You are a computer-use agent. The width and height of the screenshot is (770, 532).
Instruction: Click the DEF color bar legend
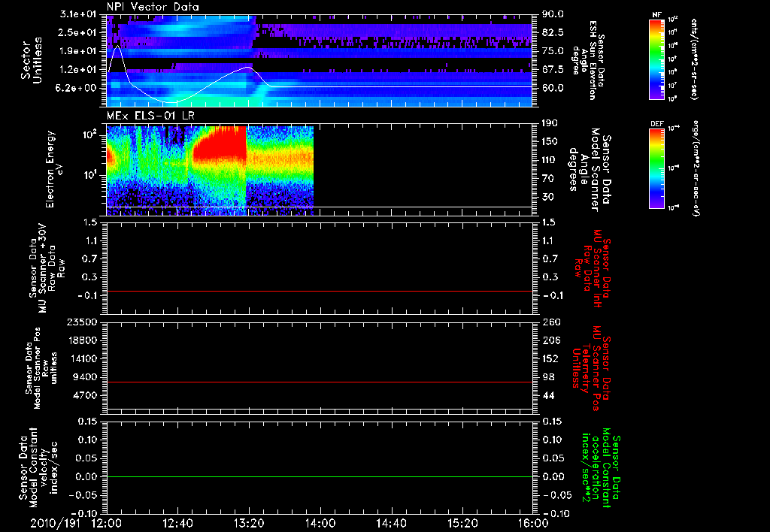(x=656, y=168)
